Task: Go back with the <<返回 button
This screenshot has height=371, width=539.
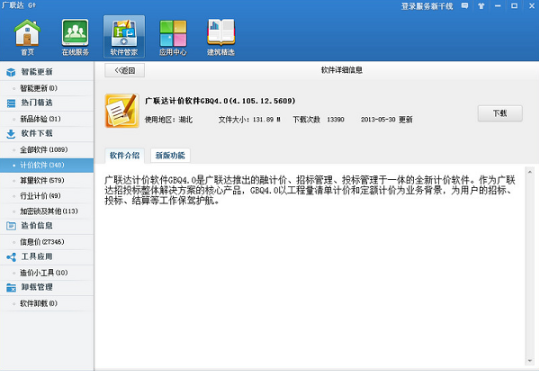Action: pos(124,70)
